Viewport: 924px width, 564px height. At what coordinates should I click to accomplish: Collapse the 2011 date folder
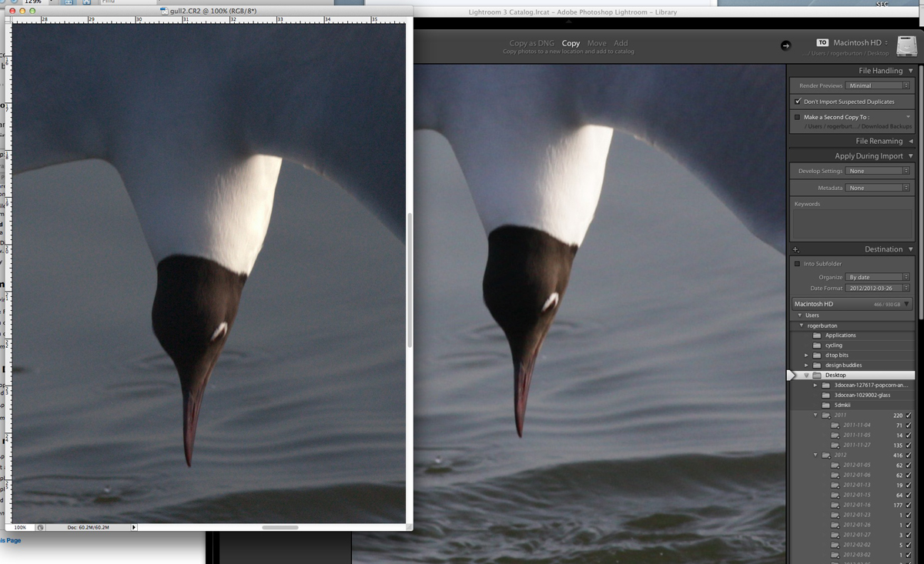816,415
